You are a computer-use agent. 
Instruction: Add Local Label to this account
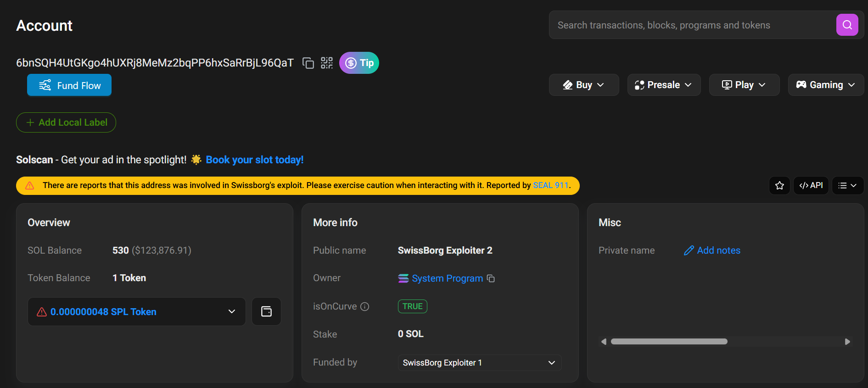click(x=66, y=122)
